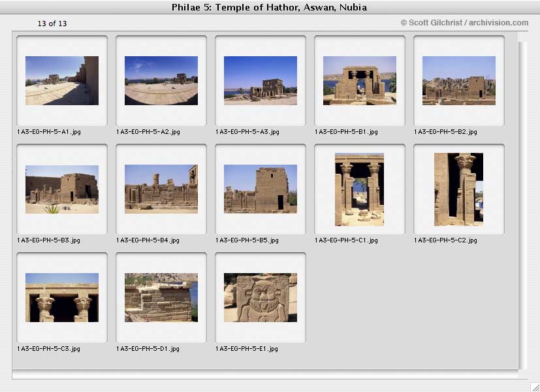Open the capitals image 1A3-EG-PH-5-C3.jpg

point(62,298)
